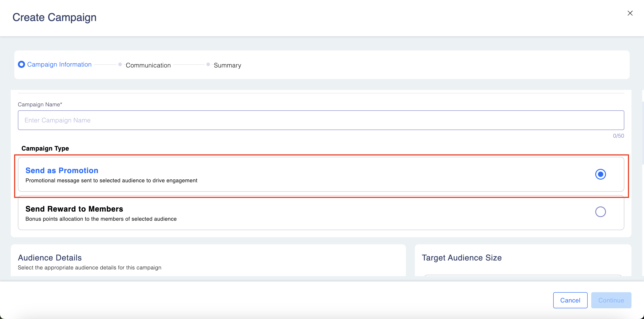Go to the Campaign Information step label
644x319 pixels.
59,65
